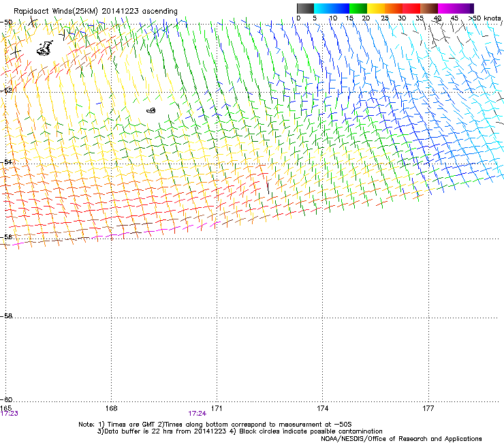Click the longitude label '177'
Viewport: 504px width, 443px height.
(x=428, y=408)
